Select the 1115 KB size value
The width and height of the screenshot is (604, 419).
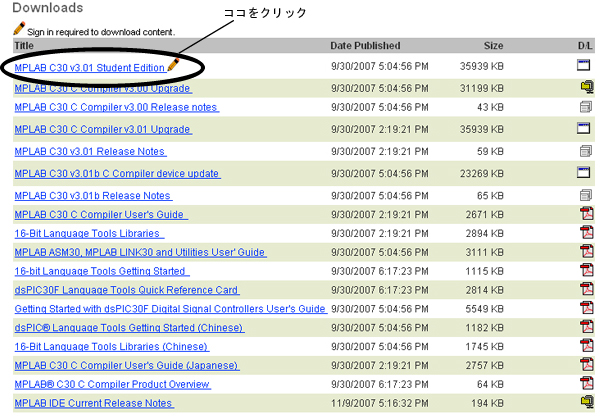[x=484, y=272]
